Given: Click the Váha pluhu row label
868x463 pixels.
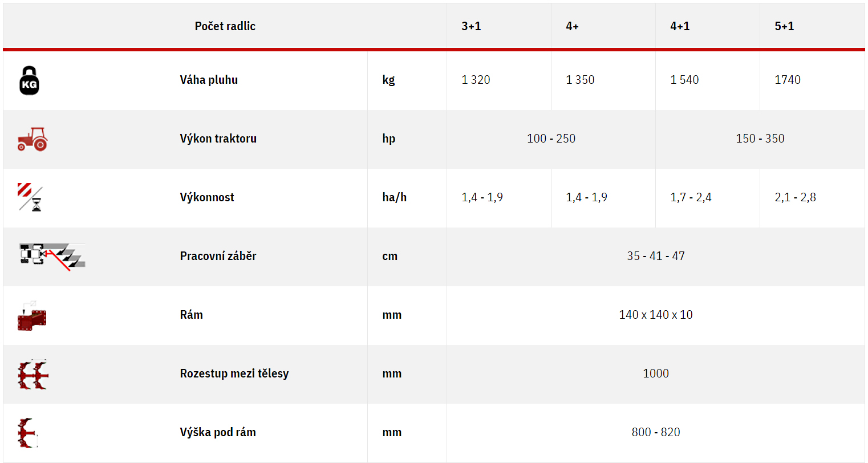Looking at the screenshot, I should pos(209,80).
